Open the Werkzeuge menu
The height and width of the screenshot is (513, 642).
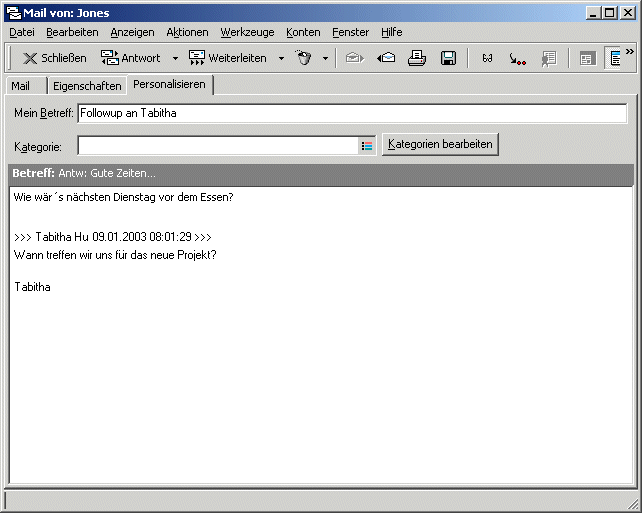pyautogui.click(x=247, y=32)
